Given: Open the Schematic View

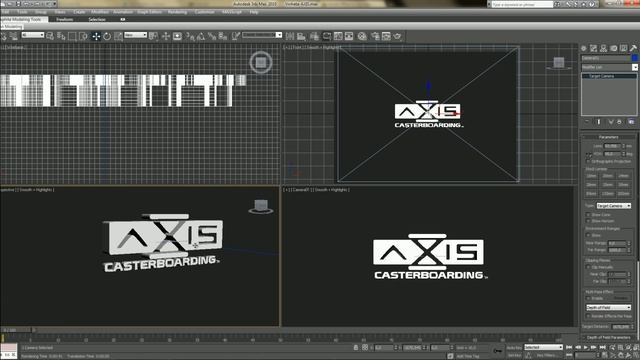Looking at the screenshot, I should pos(349,36).
